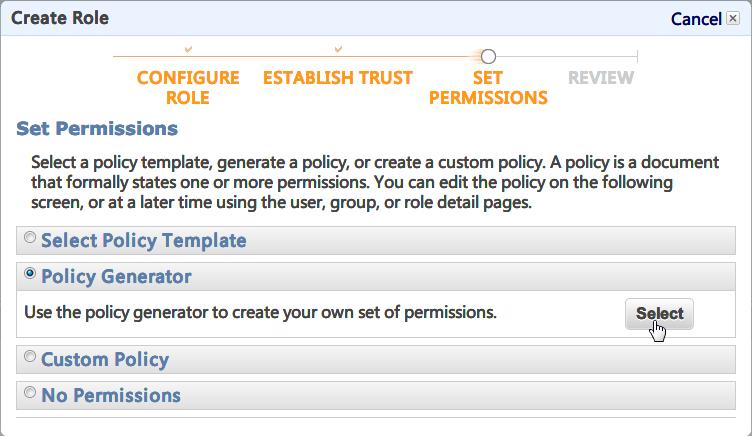Click the checkmark above Configure Role
The width and height of the screenshot is (752, 436).
[188, 48]
